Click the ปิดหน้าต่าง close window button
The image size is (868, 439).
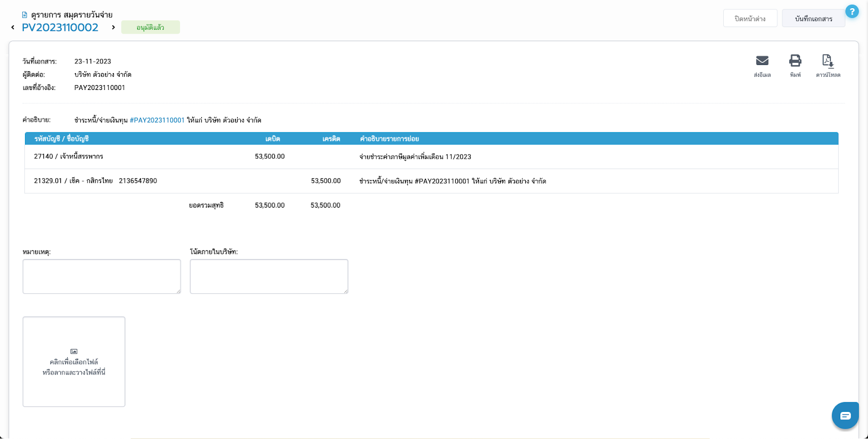click(x=750, y=18)
